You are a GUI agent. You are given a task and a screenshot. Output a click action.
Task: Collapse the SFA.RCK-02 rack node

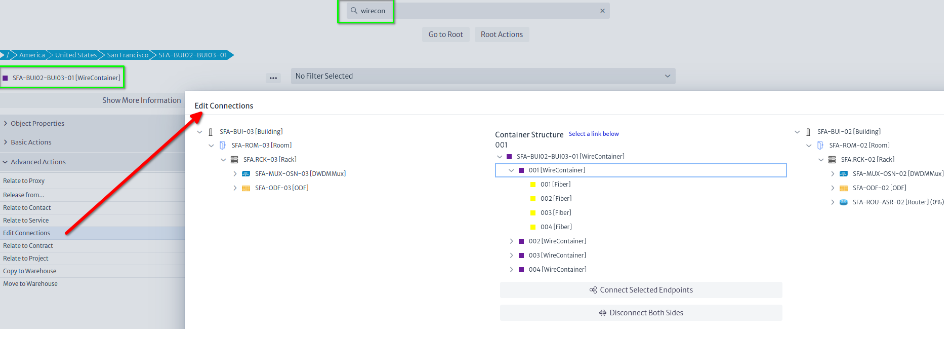tap(821, 160)
